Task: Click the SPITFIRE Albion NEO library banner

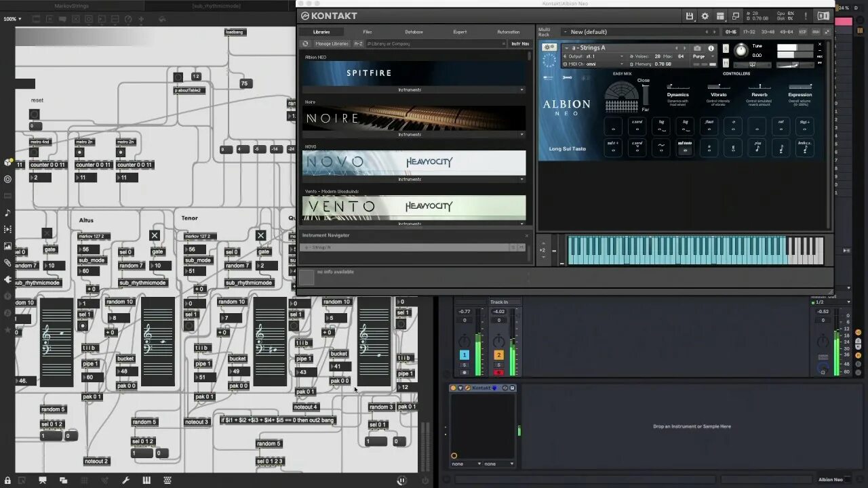Action: 414,73
